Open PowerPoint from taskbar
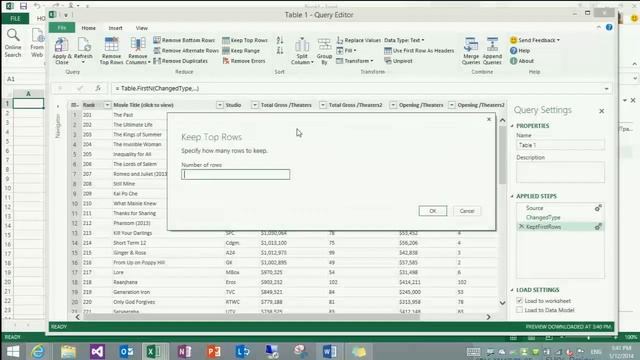The width and height of the screenshot is (640, 360). click(x=213, y=351)
